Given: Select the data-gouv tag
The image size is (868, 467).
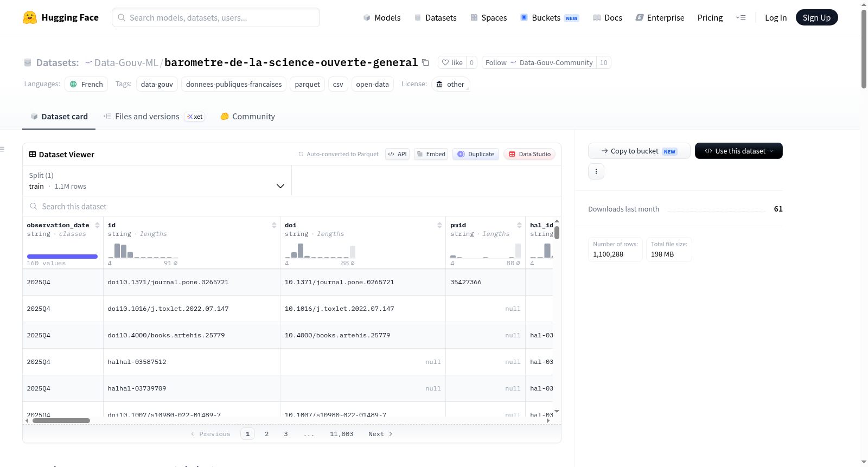Looking at the screenshot, I should tap(157, 84).
